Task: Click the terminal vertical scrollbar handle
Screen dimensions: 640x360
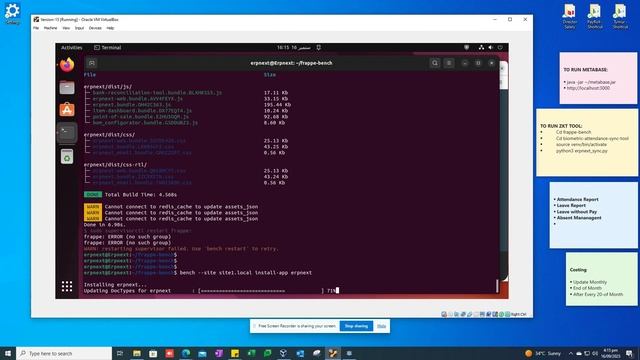Action: tap(497, 286)
